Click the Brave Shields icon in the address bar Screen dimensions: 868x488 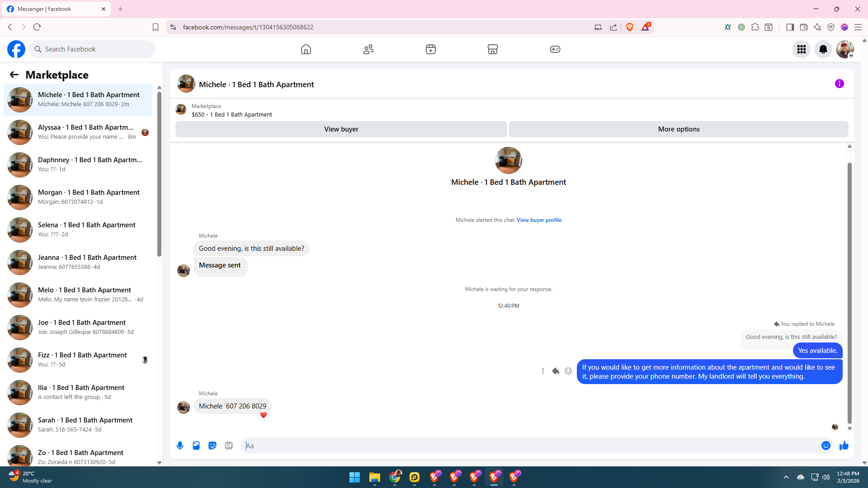[x=629, y=27]
